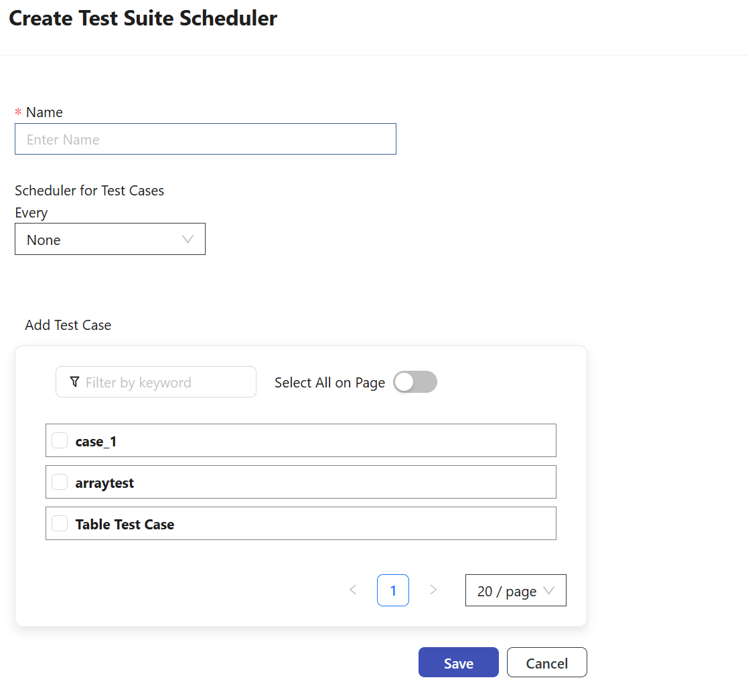Tick the arraytest checkbox
748x700 pixels.
(x=60, y=482)
